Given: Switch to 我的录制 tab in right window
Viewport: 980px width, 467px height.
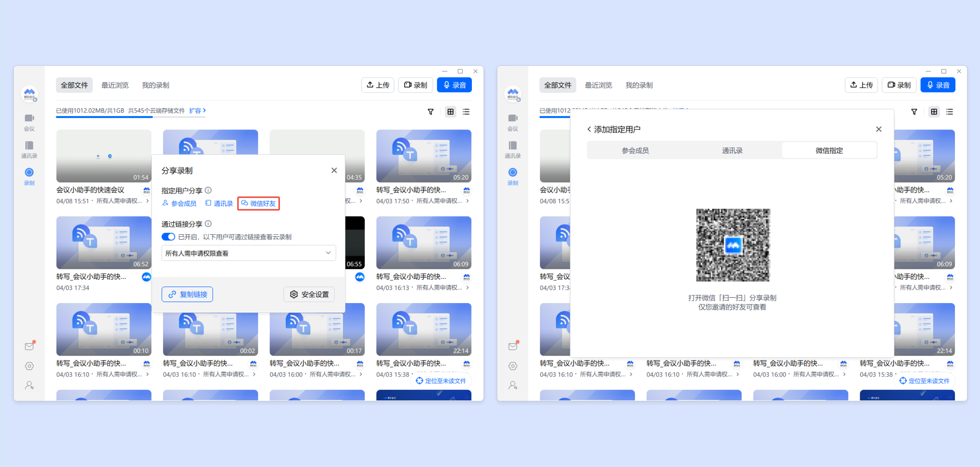Looking at the screenshot, I should 639,85.
